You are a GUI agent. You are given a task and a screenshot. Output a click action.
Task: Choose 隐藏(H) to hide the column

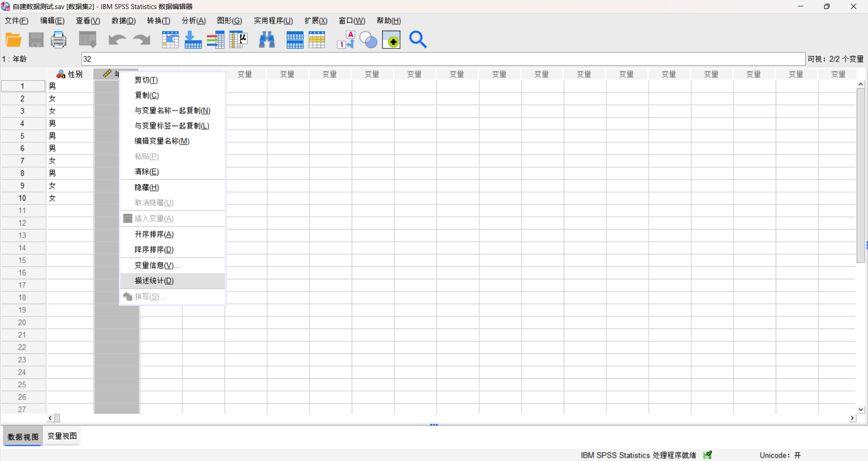pos(173,188)
